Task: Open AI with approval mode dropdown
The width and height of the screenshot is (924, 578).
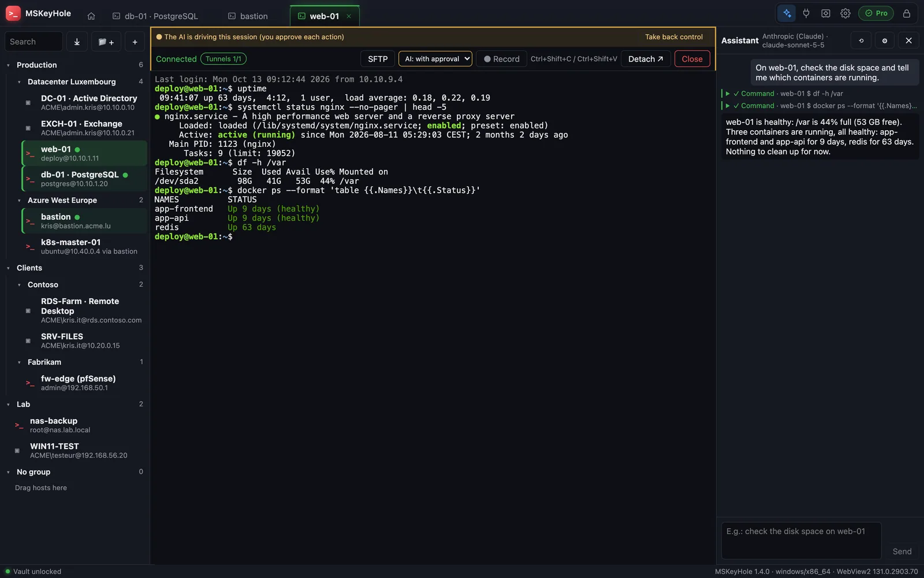Action: point(435,59)
